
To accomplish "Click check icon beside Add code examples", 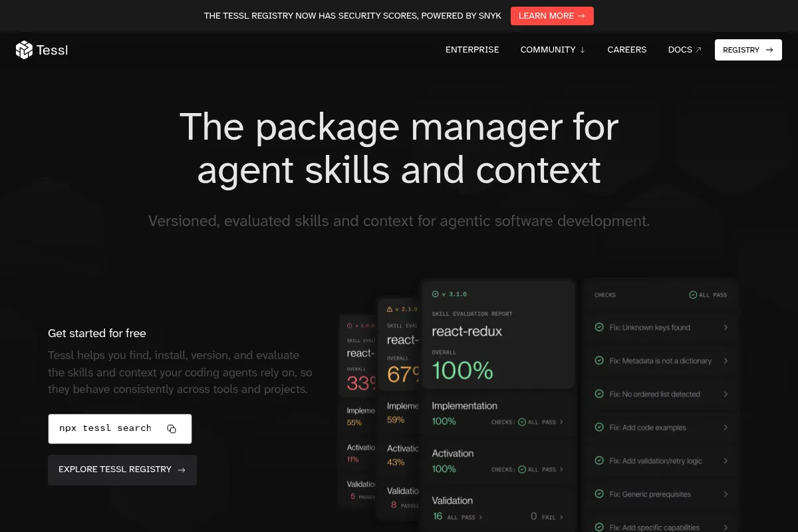I will [x=598, y=427].
